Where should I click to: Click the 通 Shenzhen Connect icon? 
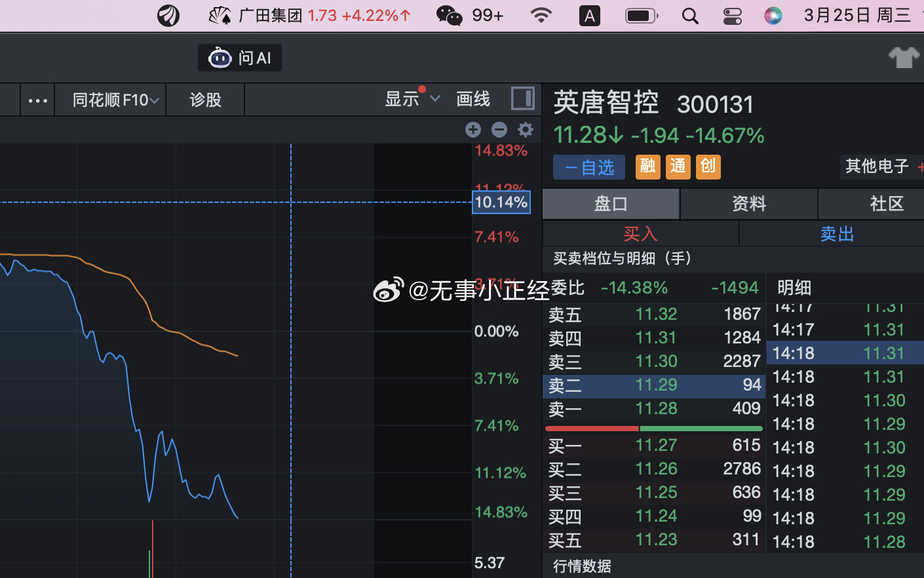[x=678, y=166]
